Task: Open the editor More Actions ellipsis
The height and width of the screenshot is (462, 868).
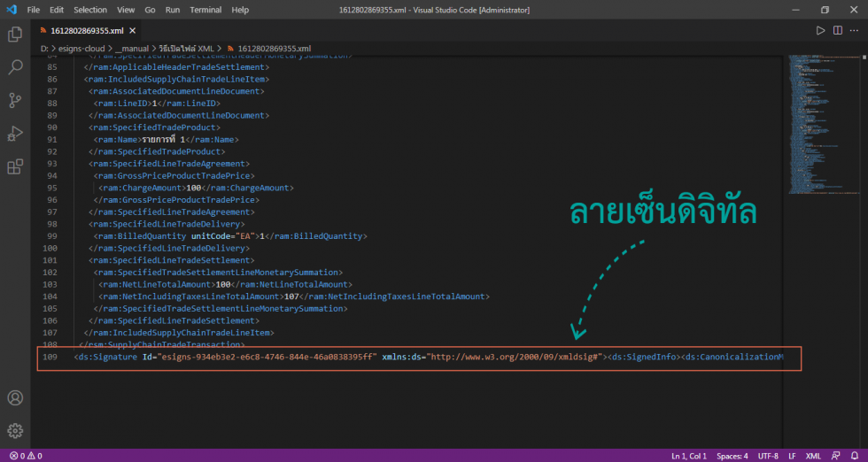Action: point(854,30)
